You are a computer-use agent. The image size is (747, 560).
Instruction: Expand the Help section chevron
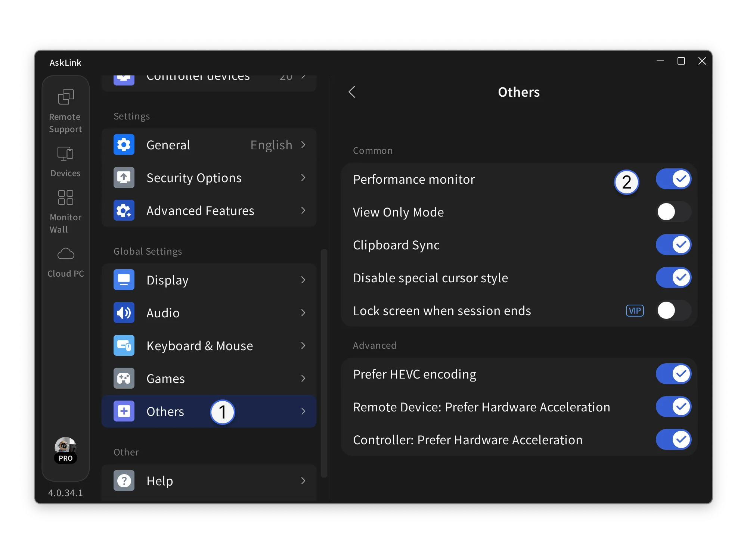(x=303, y=481)
